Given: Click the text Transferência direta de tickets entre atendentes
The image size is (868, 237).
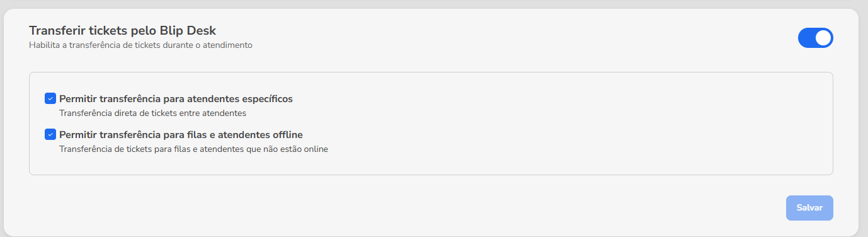Looking at the screenshot, I should point(152,113).
